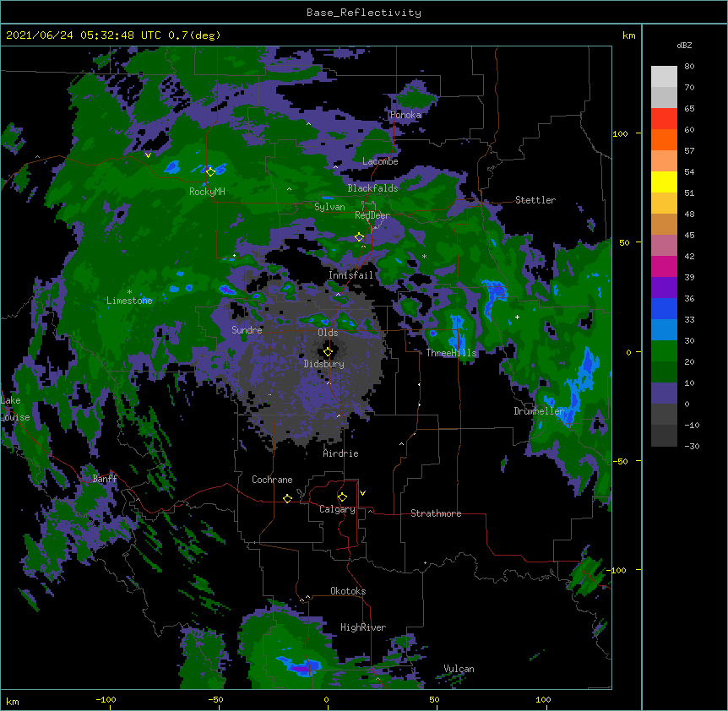Screen dimensions: 728x711
Task: Select the Vulcan label
Action: (x=459, y=669)
